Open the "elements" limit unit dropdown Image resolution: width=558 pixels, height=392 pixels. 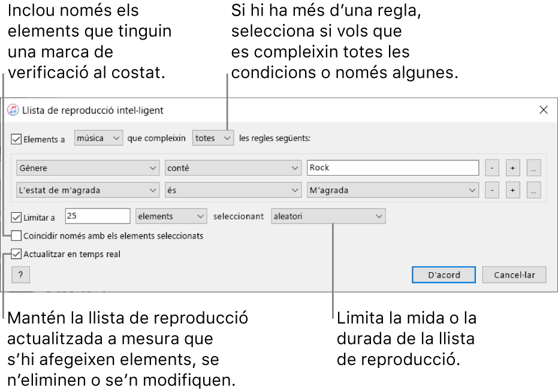coord(171,216)
